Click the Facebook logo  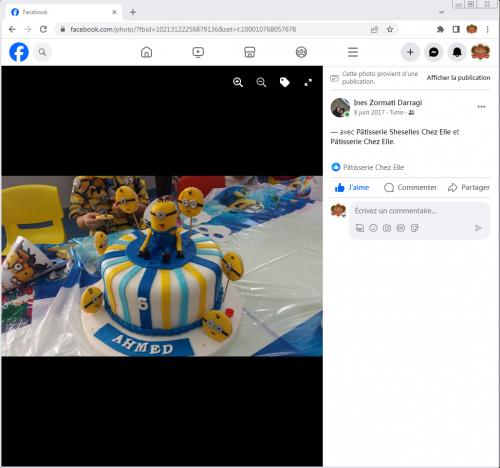pyautogui.click(x=19, y=52)
